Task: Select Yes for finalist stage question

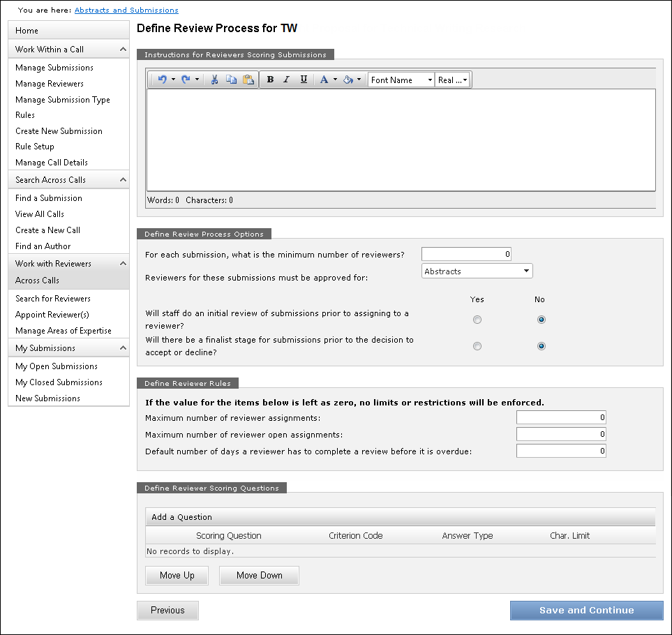Action: [477, 346]
